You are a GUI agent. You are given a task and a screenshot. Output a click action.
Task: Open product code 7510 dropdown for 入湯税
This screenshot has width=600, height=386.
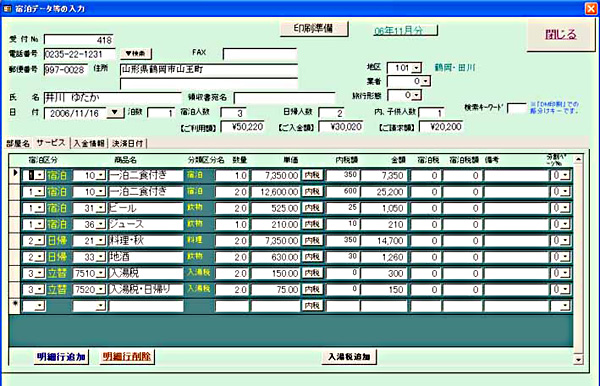101,273
